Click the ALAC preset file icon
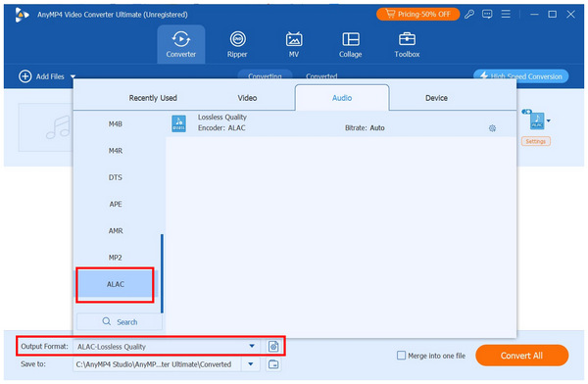 click(x=179, y=123)
